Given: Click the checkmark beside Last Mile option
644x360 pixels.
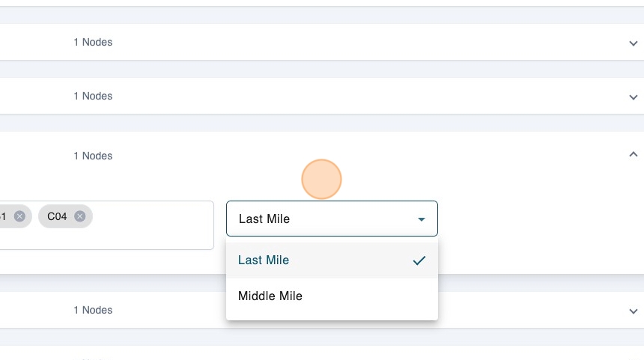Looking at the screenshot, I should pos(419,260).
